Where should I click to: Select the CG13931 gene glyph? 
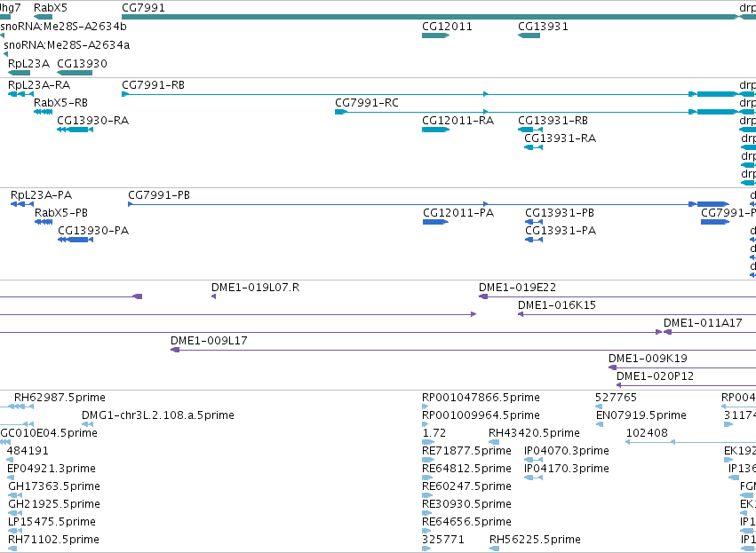529,36
